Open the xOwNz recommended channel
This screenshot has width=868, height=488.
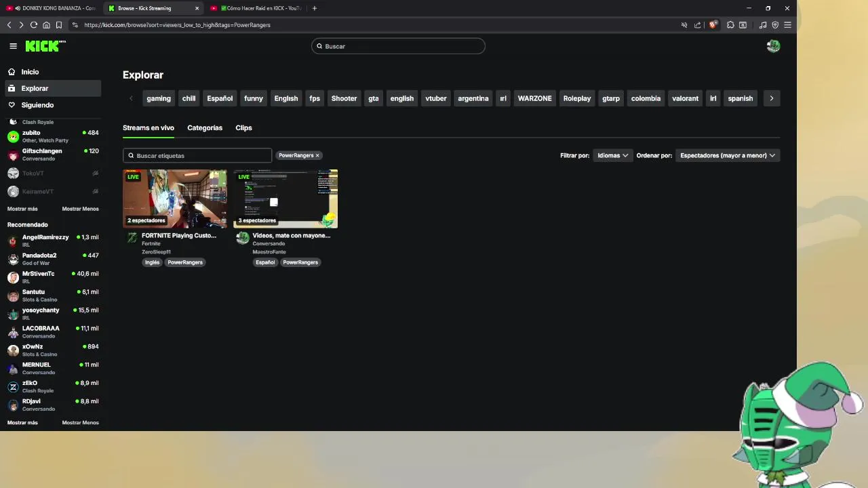coord(53,350)
